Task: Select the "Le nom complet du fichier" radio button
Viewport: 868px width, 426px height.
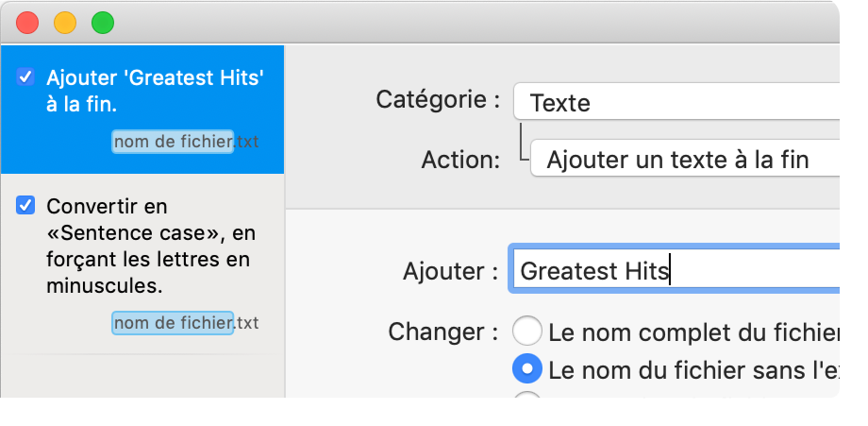Action: pyautogui.click(x=526, y=332)
